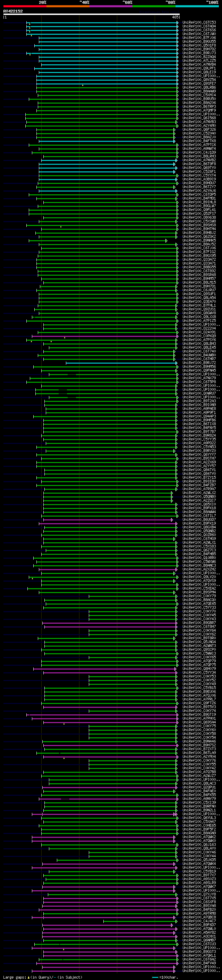
Task: Select hit label UniRef100_Q94AP3
Action: click(199, 416)
